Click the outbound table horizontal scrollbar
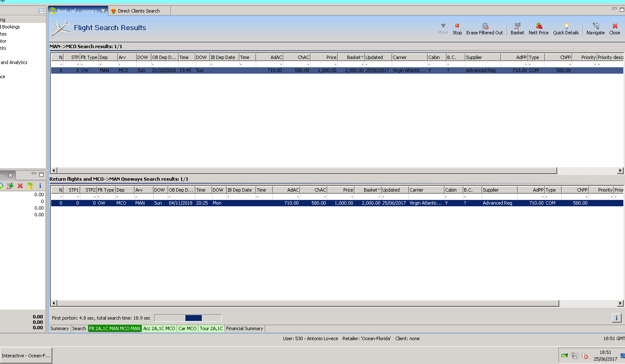This screenshot has width=625, height=364. pos(307,170)
